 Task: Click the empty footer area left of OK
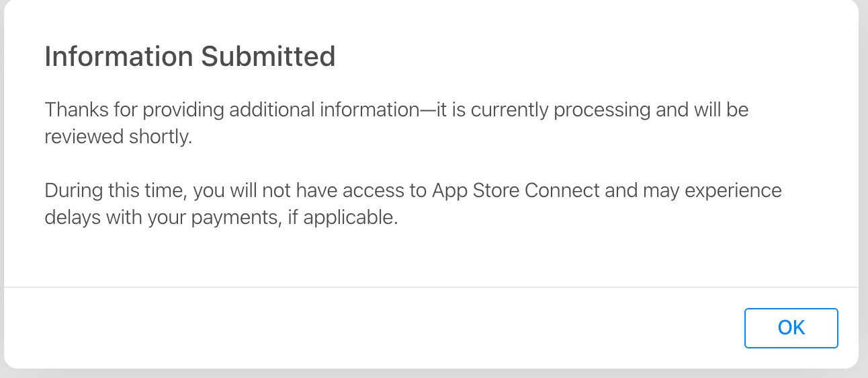click(x=370, y=328)
